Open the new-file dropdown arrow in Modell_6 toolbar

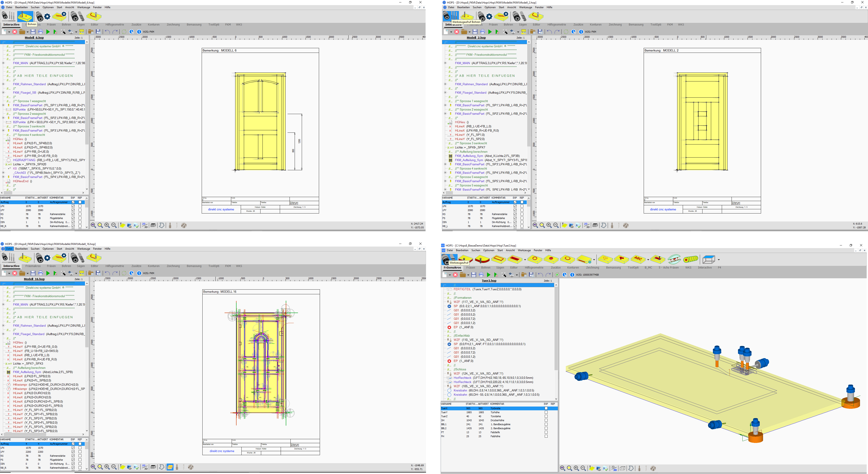click(9, 32)
